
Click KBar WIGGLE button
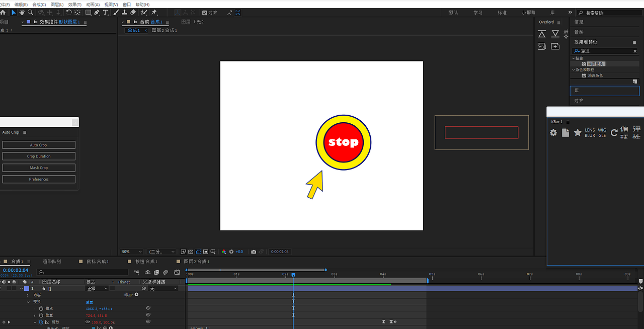tap(602, 133)
